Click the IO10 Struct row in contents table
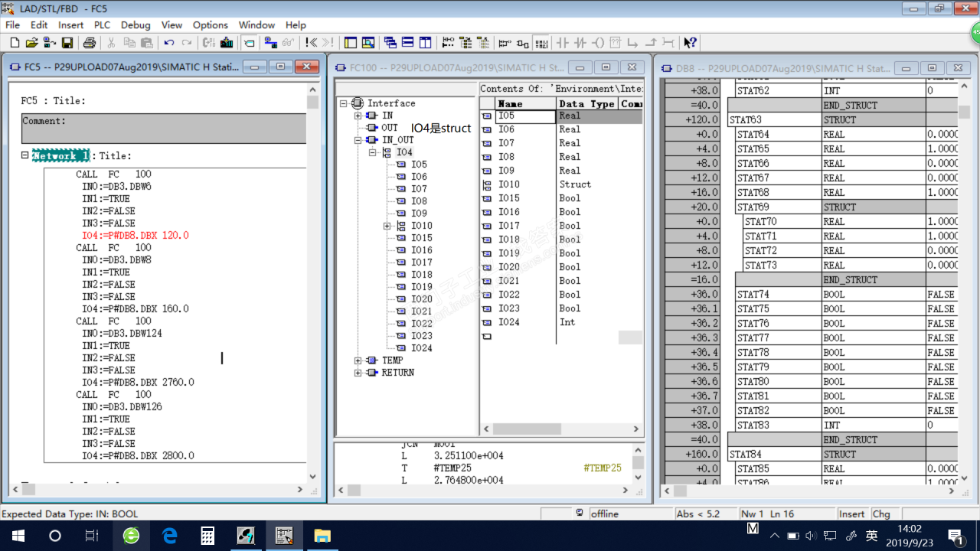Viewport: 980px width, 551px height. coord(561,184)
